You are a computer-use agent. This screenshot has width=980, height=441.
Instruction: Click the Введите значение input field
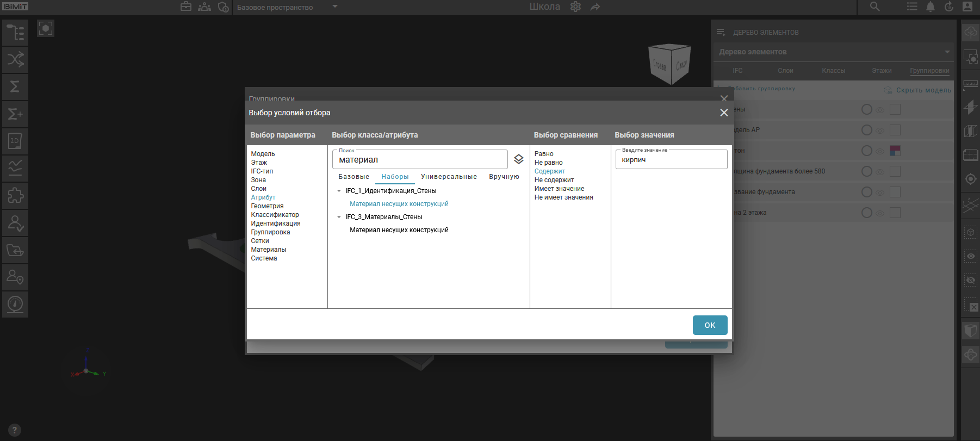tap(671, 160)
